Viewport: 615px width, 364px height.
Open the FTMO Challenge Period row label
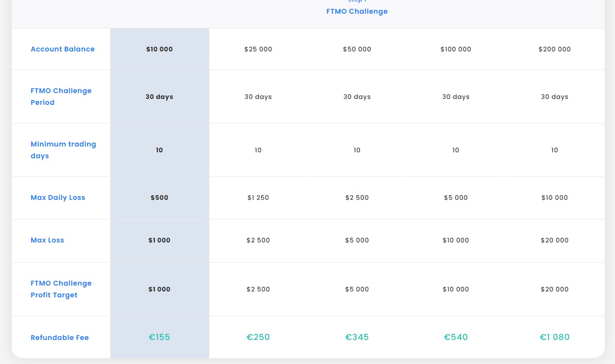click(61, 97)
